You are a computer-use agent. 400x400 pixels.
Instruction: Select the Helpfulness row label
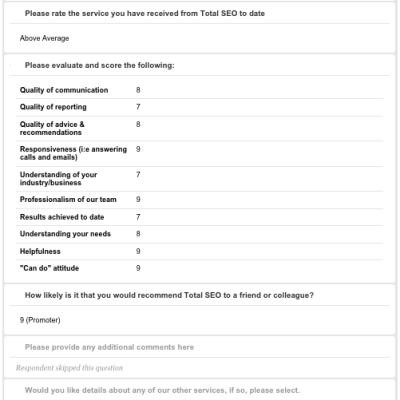40,251
